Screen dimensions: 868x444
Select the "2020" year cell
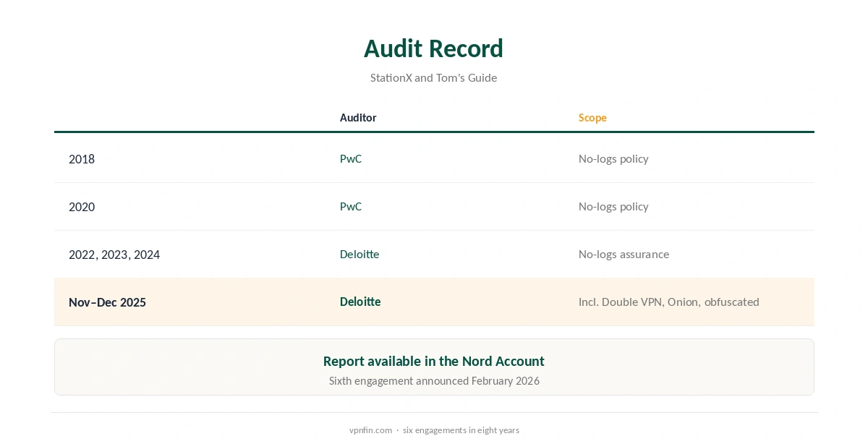click(x=82, y=207)
